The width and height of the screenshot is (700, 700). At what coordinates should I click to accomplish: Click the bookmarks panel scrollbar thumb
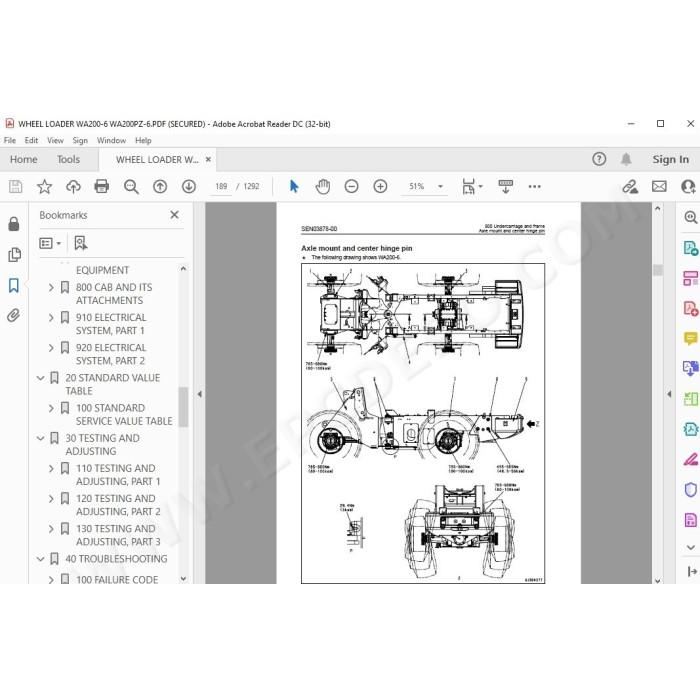click(183, 407)
